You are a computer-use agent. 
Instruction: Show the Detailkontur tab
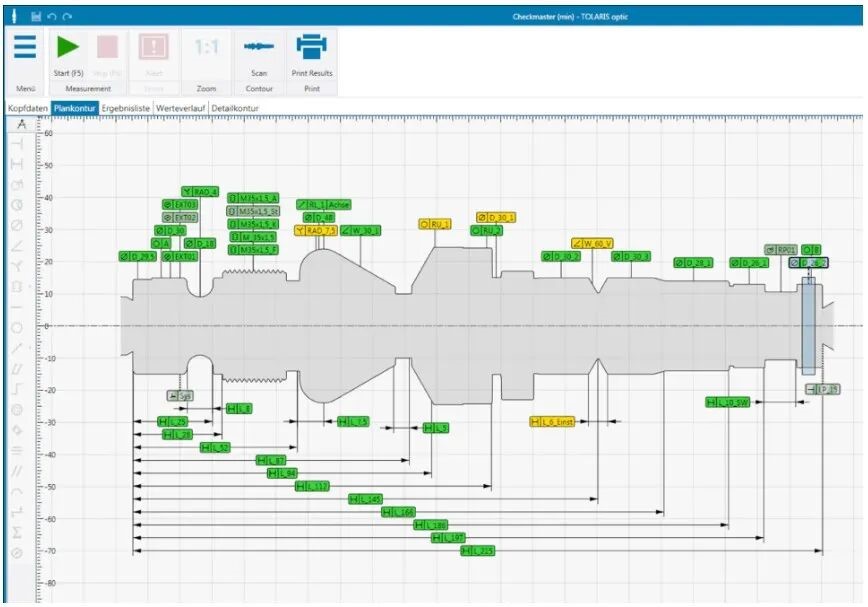(240, 107)
